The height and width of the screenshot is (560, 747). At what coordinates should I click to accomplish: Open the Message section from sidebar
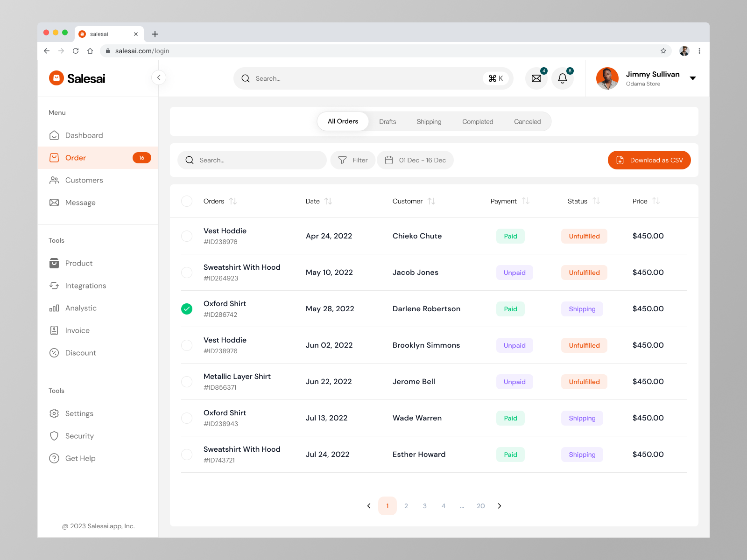click(55, 203)
